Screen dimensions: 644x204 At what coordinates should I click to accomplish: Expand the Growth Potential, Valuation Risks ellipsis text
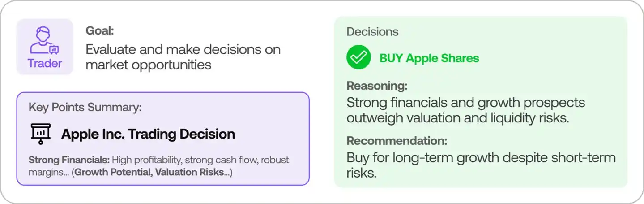pyautogui.click(x=152, y=172)
